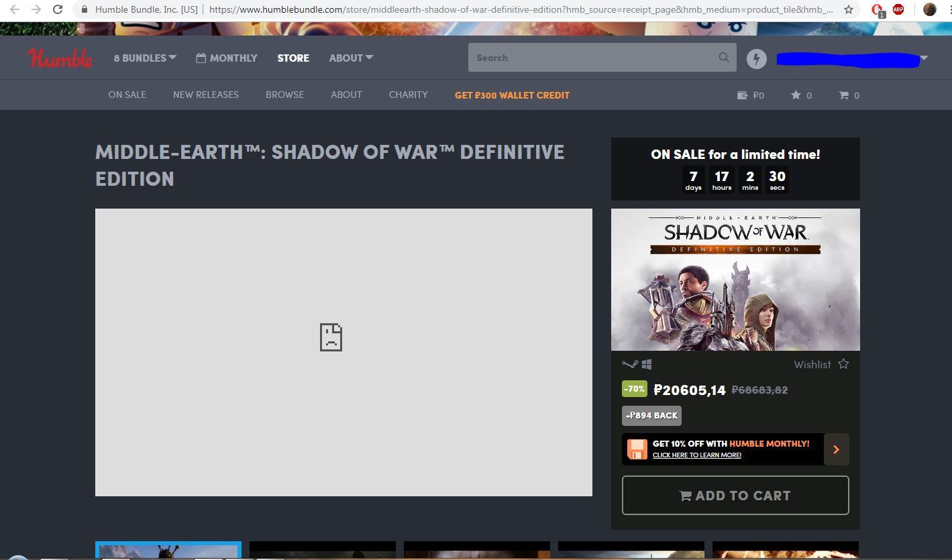Click the browser address bar URL
This screenshot has height=560, width=952.
point(521,10)
